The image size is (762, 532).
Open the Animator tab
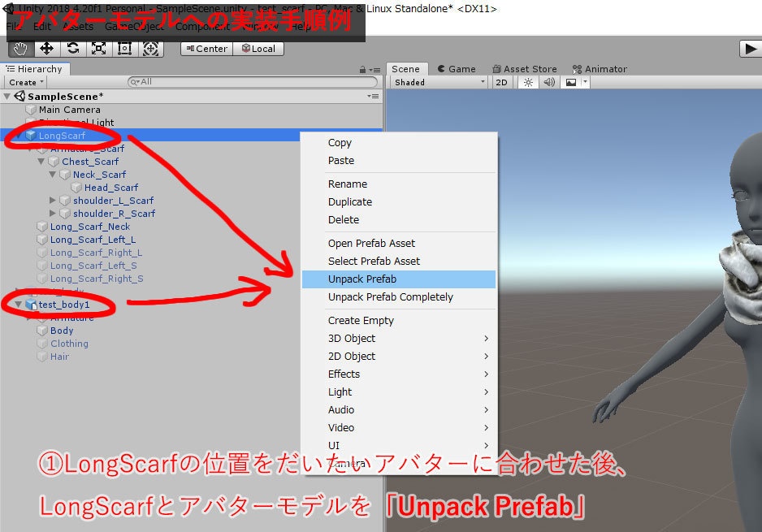(x=600, y=69)
